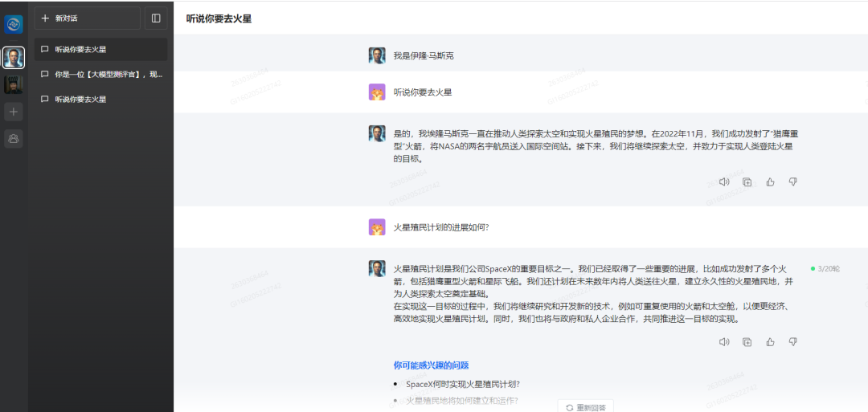The width and height of the screenshot is (868, 412).
Task: Dislike the 猎鹰重型 reply
Action: point(792,182)
